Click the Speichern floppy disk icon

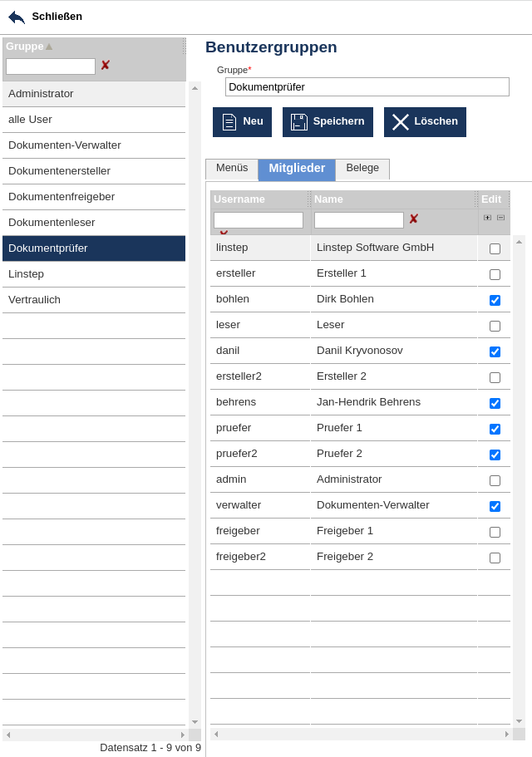click(x=299, y=122)
